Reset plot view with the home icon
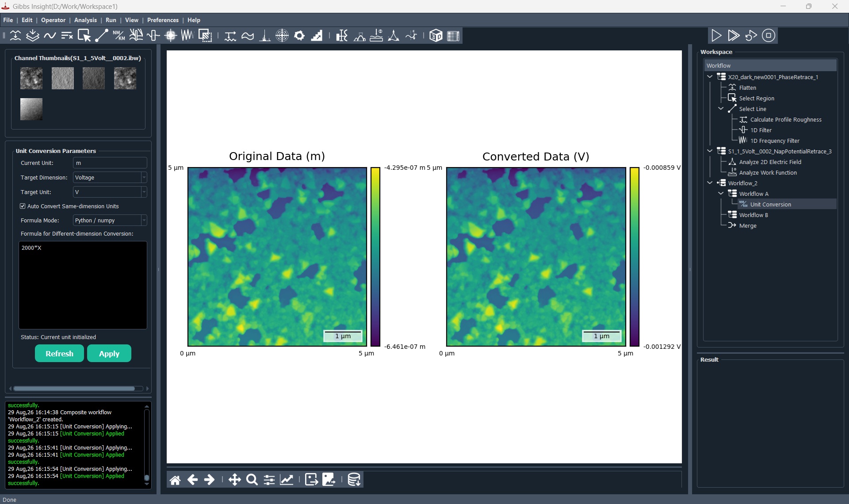Viewport: 849px width, 504px height. (x=175, y=480)
